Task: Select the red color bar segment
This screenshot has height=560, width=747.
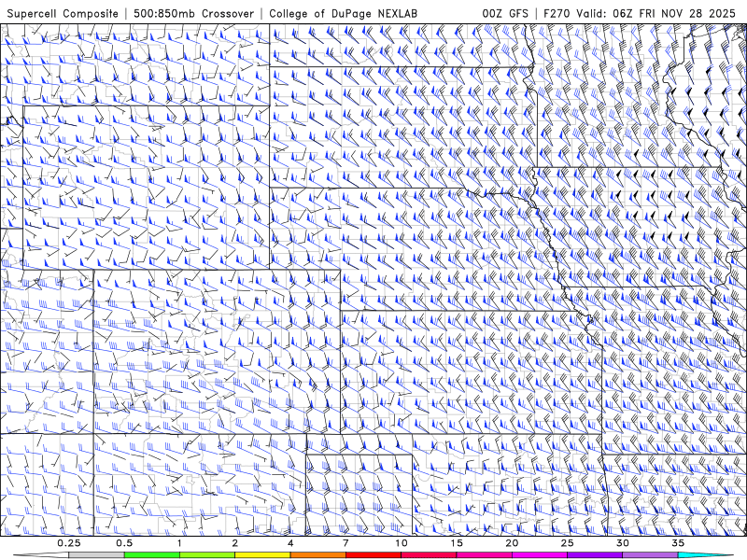Action: click(x=373, y=555)
